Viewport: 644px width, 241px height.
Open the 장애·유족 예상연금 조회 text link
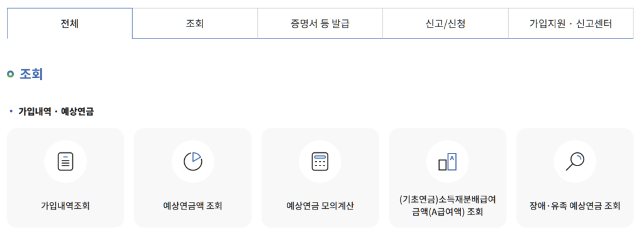pyautogui.click(x=575, y=206)
